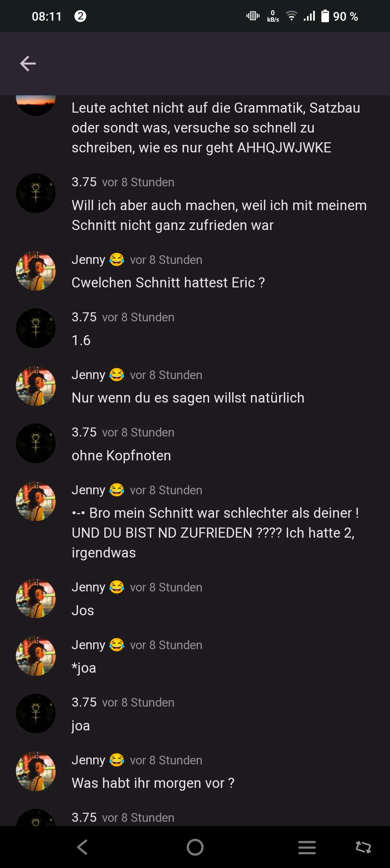Viewport: 390px width, 868px height.
Task: Tap the message 'Jos' from Jenny
Action: [83, 610]
